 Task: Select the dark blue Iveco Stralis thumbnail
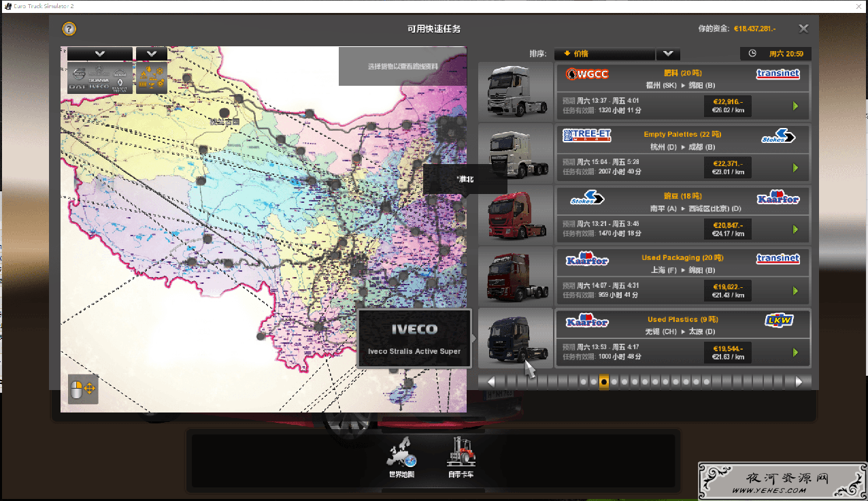(516, 338)
